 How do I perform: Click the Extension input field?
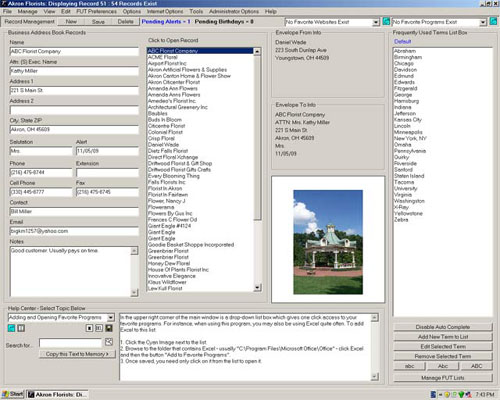[107, 173]
